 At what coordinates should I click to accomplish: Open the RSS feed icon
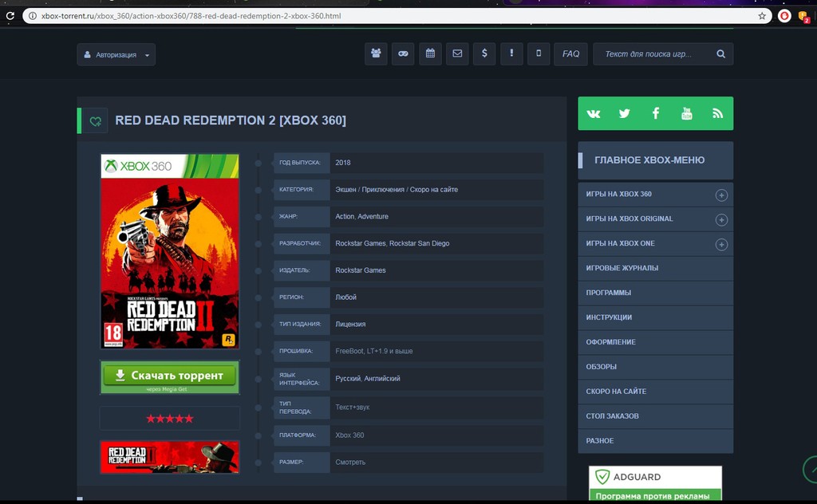click(717, 113)
